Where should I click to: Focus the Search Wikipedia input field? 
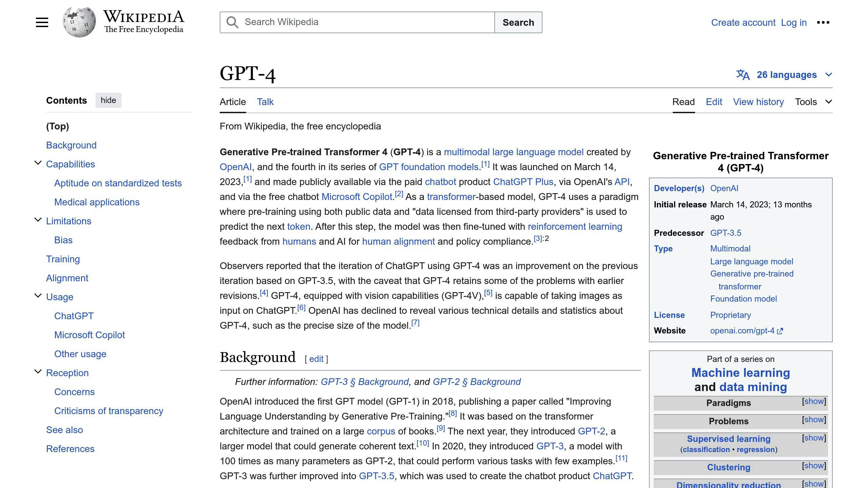coord(357,22)
